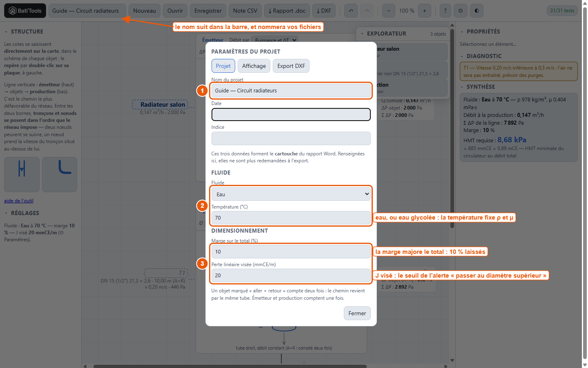Click the Température field showing 70

(291, 218)
